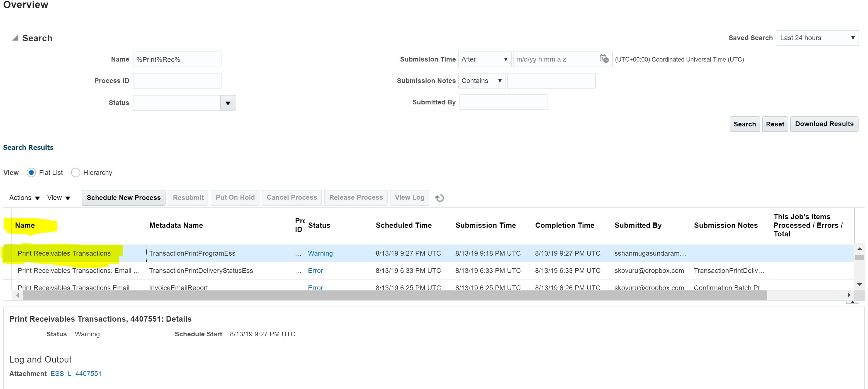868x389 pixels.
Task: Click the horizontal scrollbar of results table
Action: (x=395, y=295)
